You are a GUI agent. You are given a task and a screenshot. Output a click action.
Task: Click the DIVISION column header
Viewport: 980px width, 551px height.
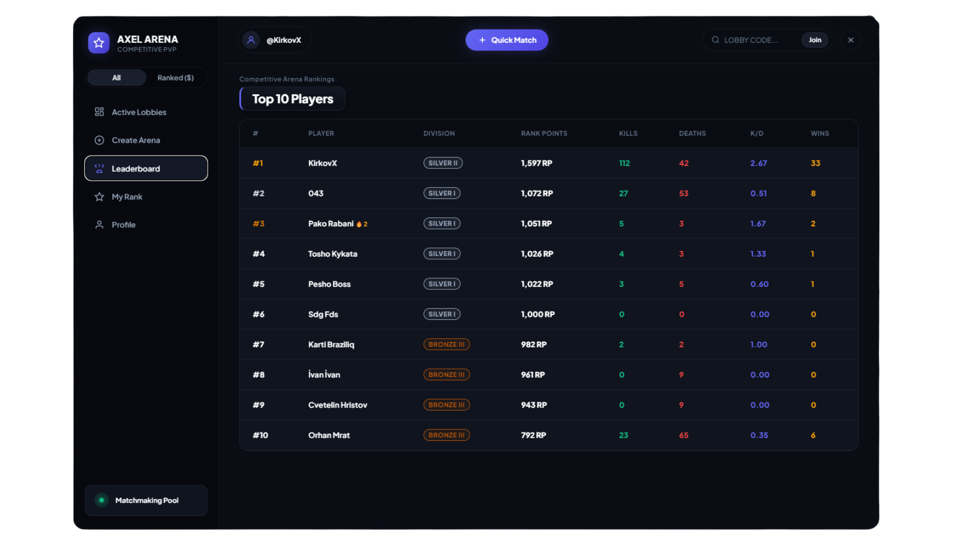[x=439, y=133]
